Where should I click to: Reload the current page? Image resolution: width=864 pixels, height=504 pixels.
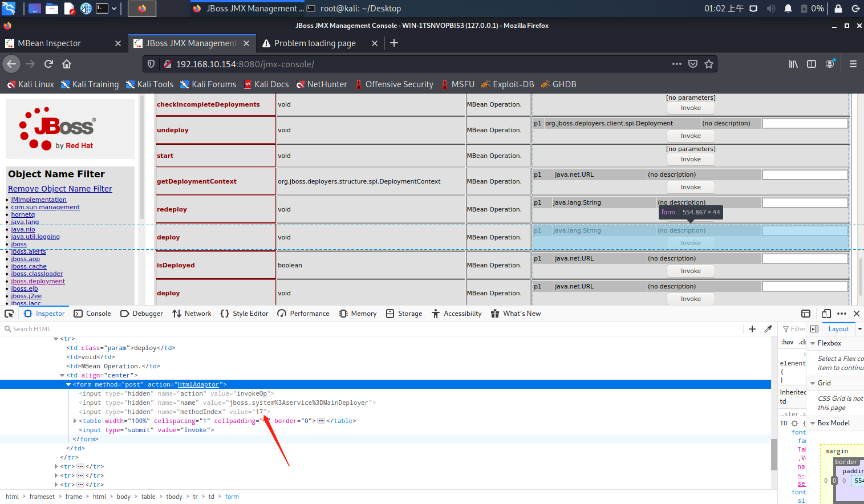click(48, 64)
